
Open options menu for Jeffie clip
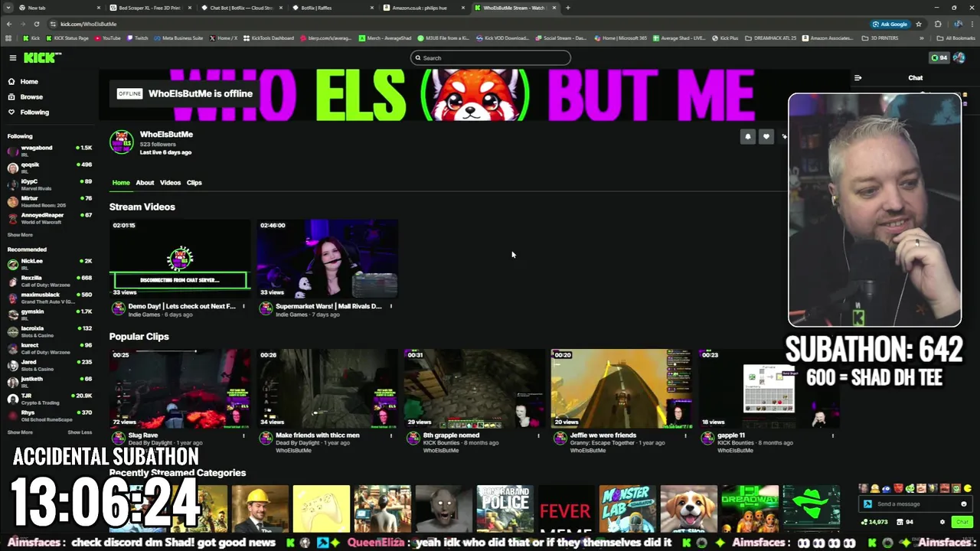tap(684, 435)
